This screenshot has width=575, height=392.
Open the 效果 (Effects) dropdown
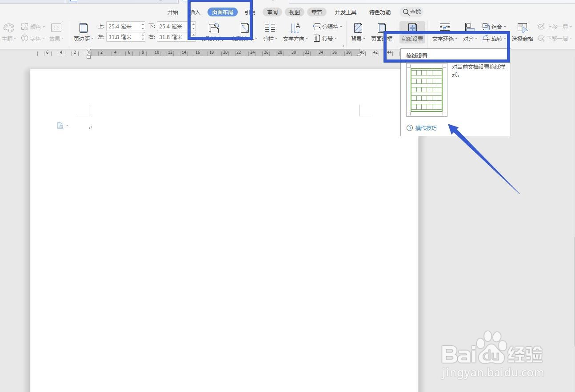[56, 32]
